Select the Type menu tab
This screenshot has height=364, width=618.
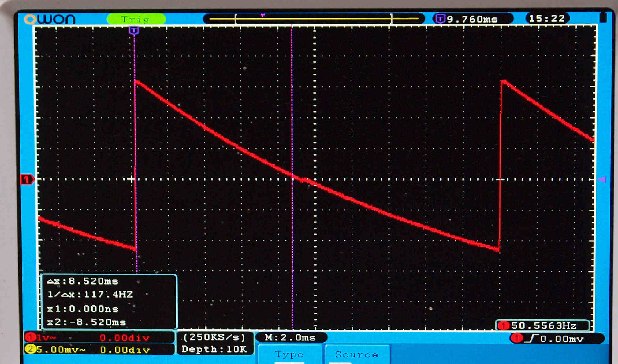[x=289, y=355]
